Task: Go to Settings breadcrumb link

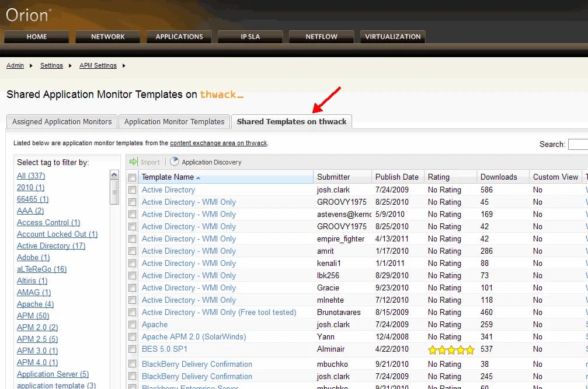Action: pyautogui.click(x=51, y=65)
